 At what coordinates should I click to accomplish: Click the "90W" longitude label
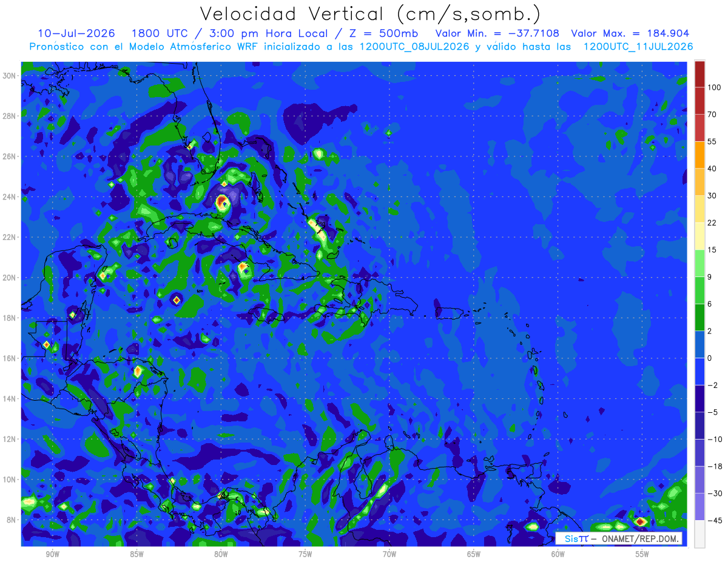point(52,554)
